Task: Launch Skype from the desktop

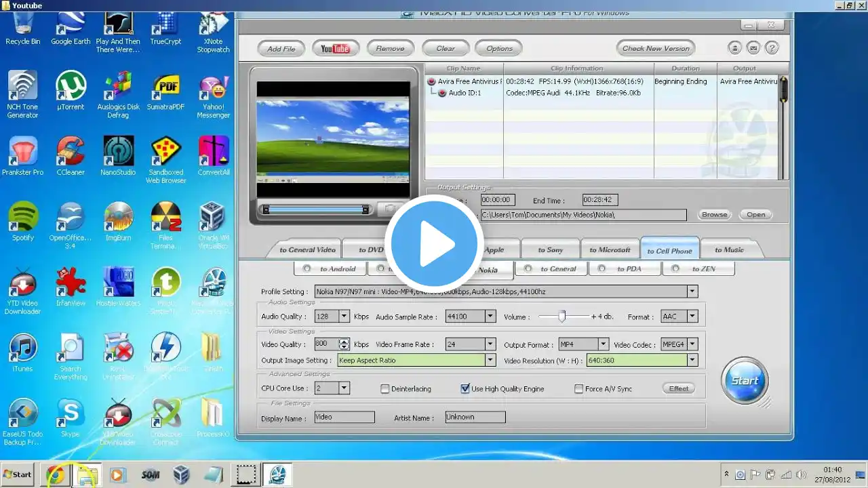Action: (71, 419)
